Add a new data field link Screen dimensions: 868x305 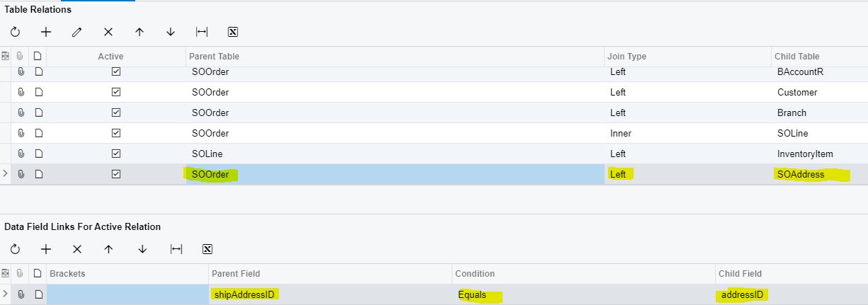point(46,249)
